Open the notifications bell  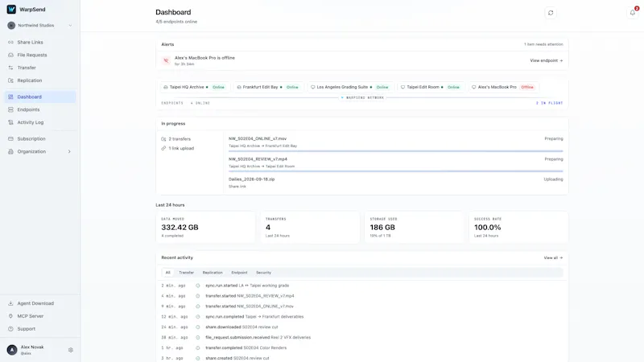(633, 13)
